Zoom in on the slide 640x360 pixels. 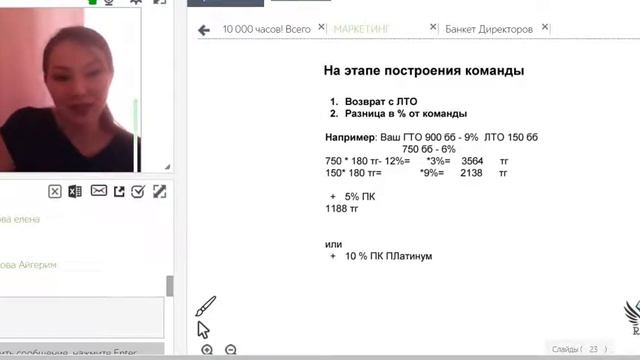click(207, 350)
